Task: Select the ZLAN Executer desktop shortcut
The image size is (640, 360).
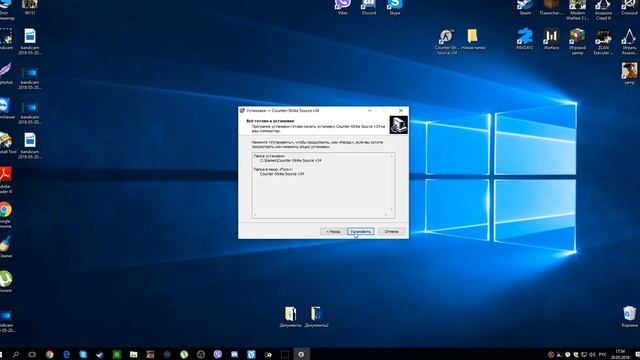Action: point(603,42)
